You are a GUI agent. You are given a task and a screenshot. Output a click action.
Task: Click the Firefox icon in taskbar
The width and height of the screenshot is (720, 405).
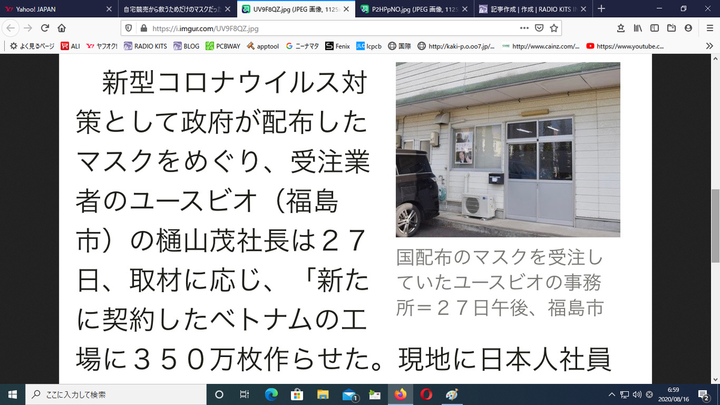tap(401, 393)
